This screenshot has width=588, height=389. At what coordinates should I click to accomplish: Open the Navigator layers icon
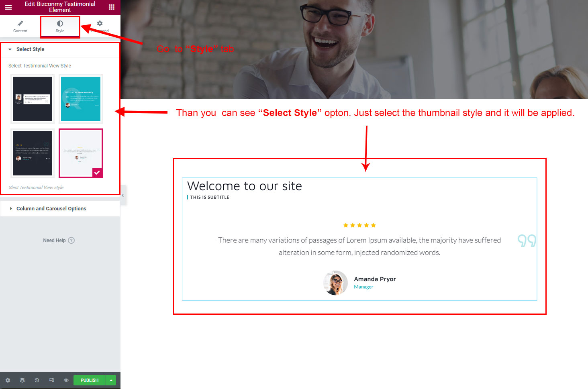click(22, 380)
